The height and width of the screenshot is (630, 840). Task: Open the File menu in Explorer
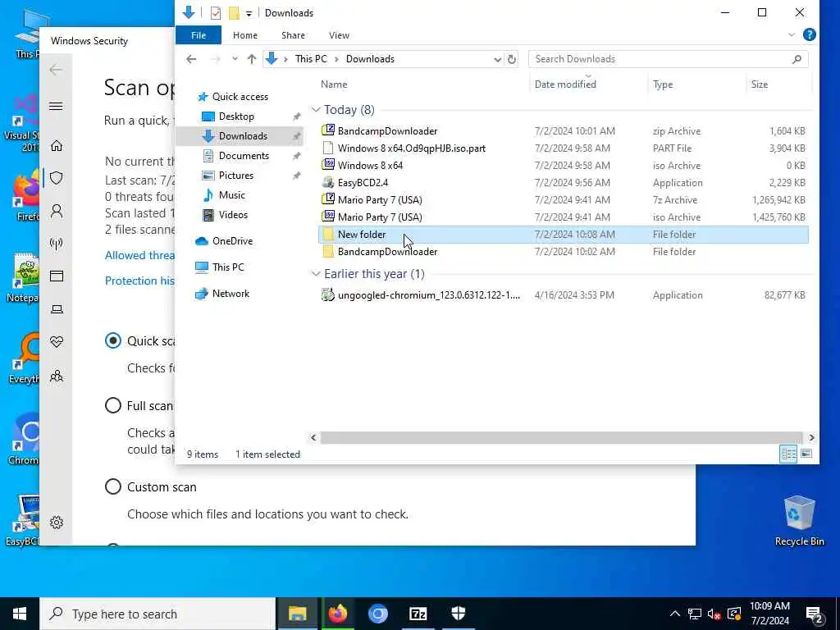(x=199, y=35)
